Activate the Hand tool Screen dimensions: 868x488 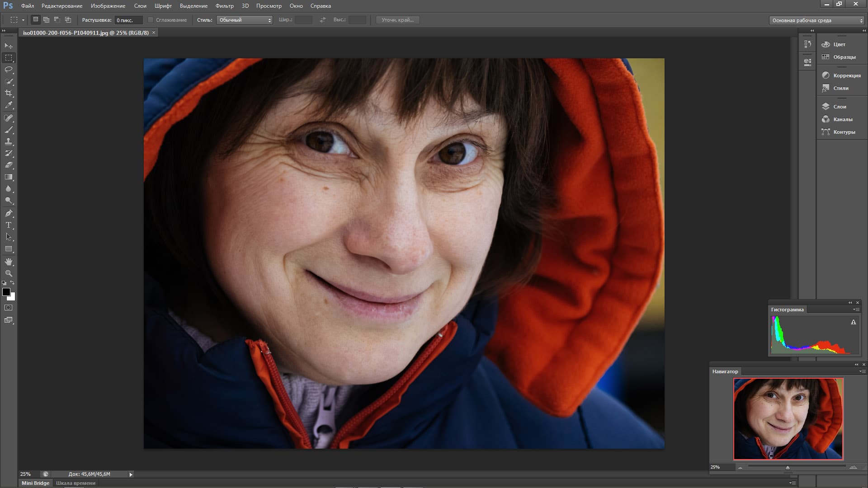[x=9, y=262]
